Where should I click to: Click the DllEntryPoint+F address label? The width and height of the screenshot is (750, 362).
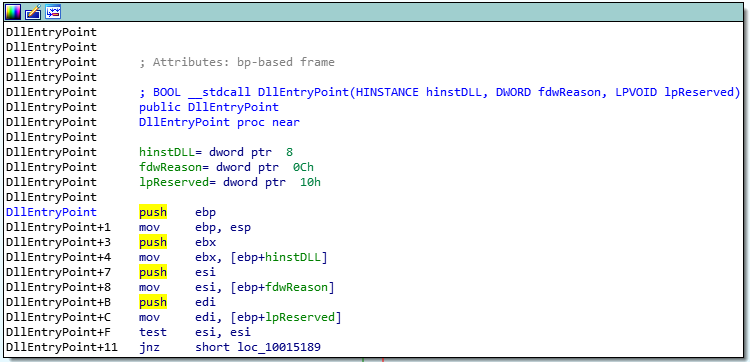coord(58,332)
